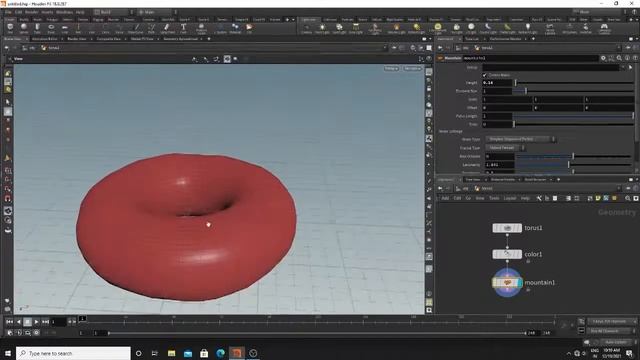The image size is (640, 360).
Task: Toggle Auto Update mode at bottom right
Action: coord(616,342)
